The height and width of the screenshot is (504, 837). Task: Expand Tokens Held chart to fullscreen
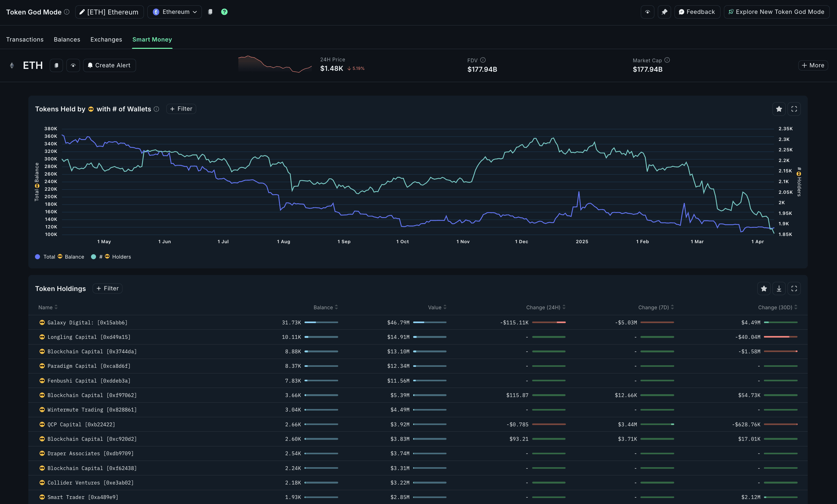[794, 109]
